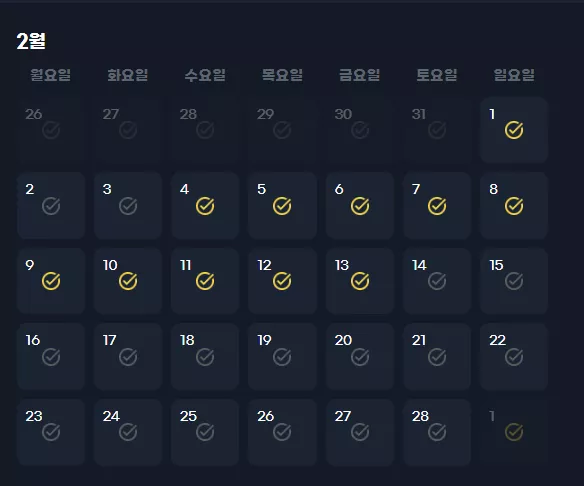584x486 pixels.
Task: Select the 수요일 weekday label
Action: (205, 75)
